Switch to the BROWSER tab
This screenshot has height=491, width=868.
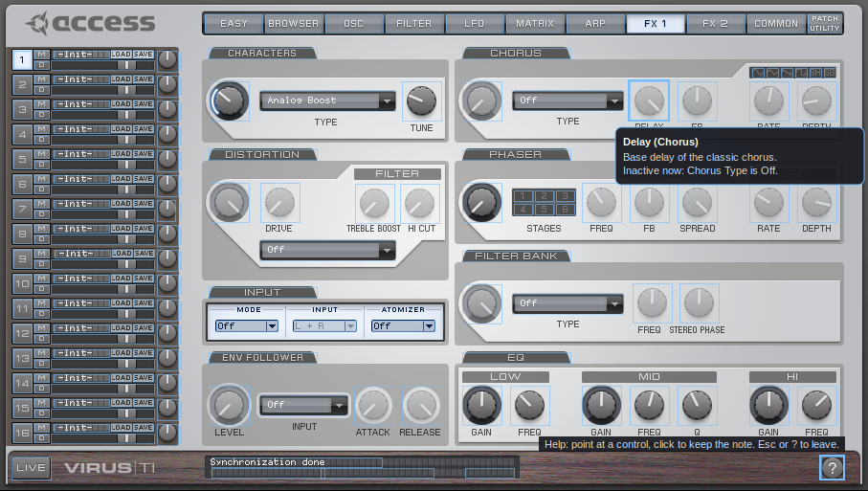tap(294, 24)
